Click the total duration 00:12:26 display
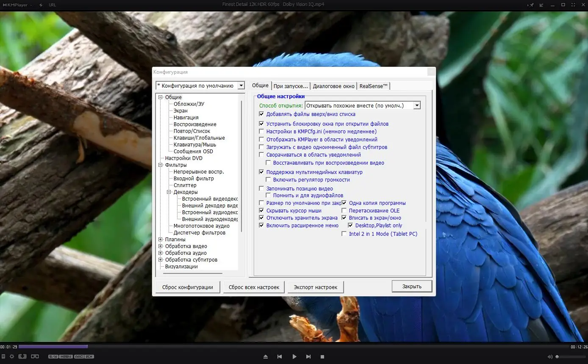This screenshot has width=588, height=364. 579,347
